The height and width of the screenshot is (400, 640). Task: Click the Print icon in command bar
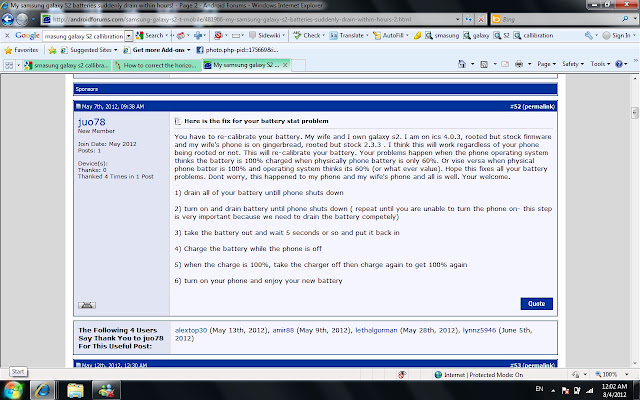coord(519,64)
